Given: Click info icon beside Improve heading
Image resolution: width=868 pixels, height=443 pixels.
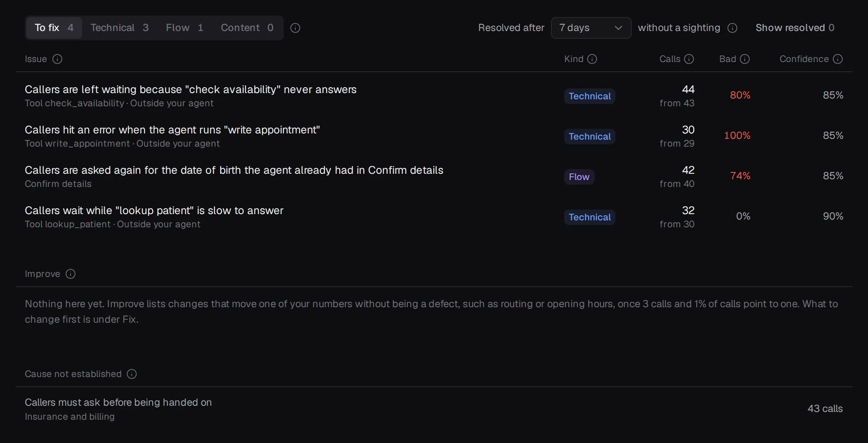Looking at the screenshot, I should click(x=71, y=274).
